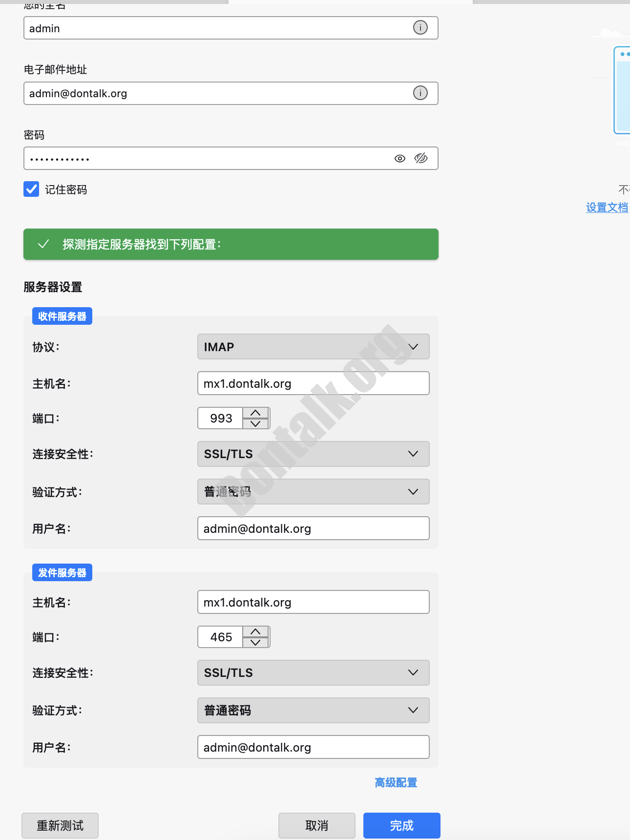Click the 完成 button
This screenshot has width=630, height=840.
coord(401,825)
